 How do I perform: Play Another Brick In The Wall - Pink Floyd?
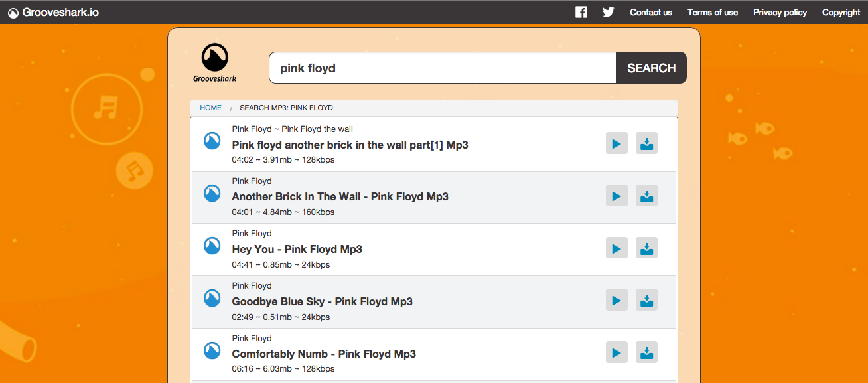coord(616,196)
